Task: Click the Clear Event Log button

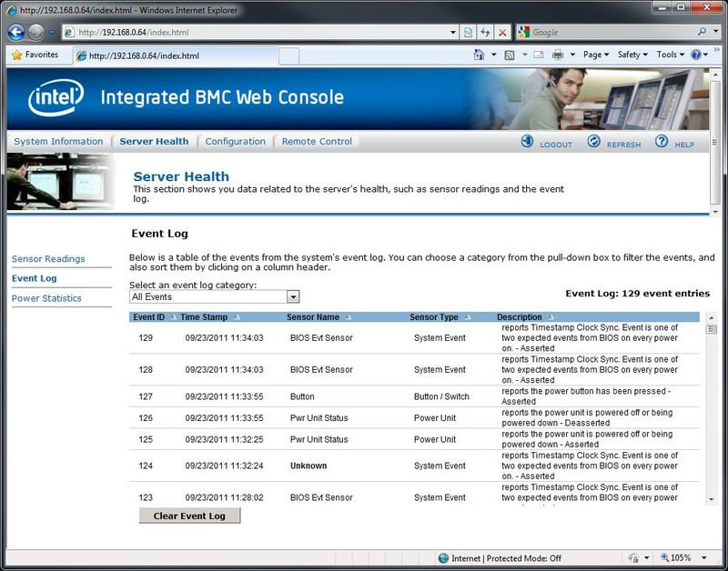Action: pyautogui.click(x=189, y=516)
